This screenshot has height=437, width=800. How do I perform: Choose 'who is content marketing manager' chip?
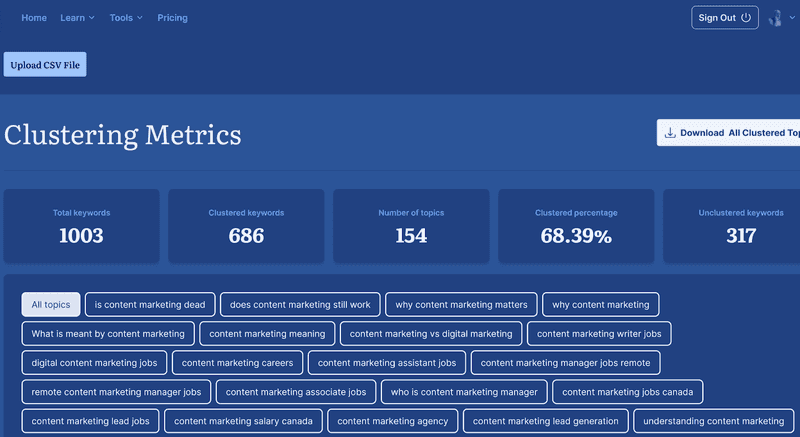[464, 392]
